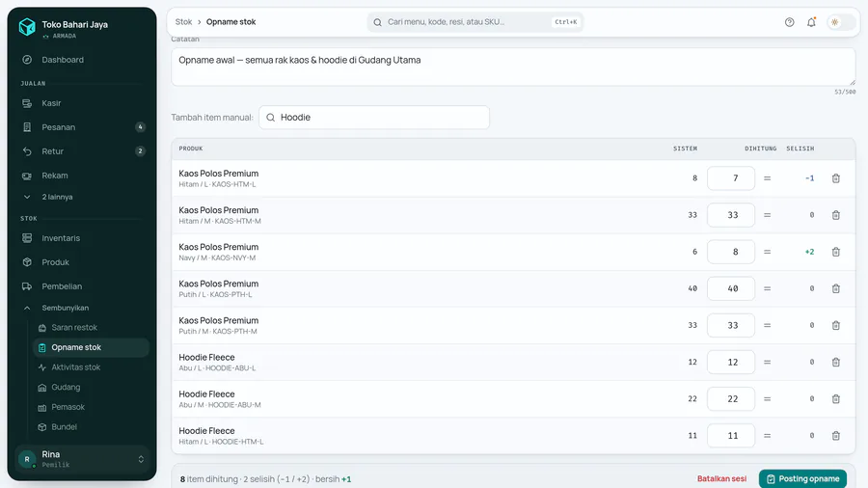
Task: Open the Kasir menu item
Action: click(82, 103)
